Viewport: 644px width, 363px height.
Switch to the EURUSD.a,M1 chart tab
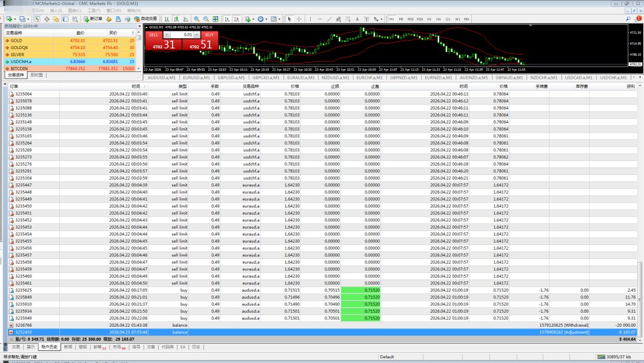point(196,77)
